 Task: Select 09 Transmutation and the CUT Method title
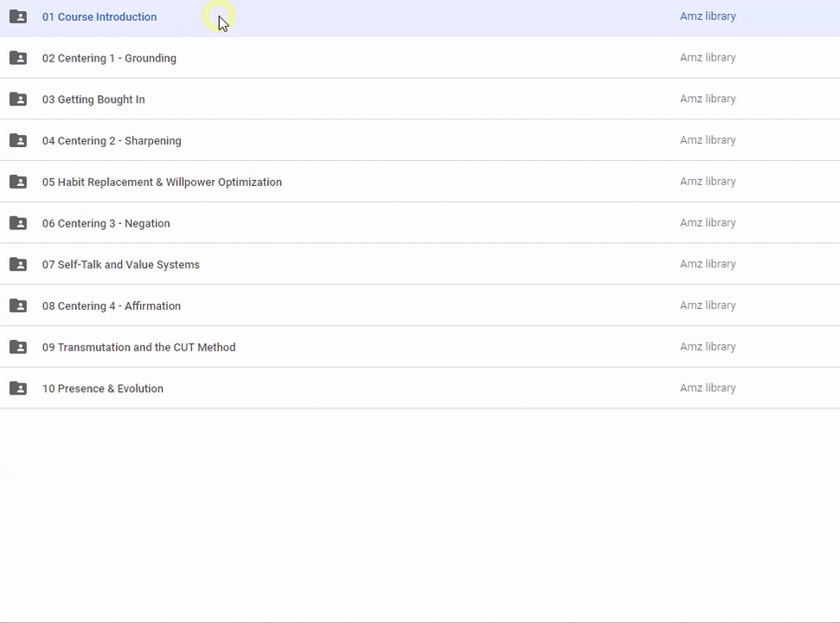click(x=138, y=348)
